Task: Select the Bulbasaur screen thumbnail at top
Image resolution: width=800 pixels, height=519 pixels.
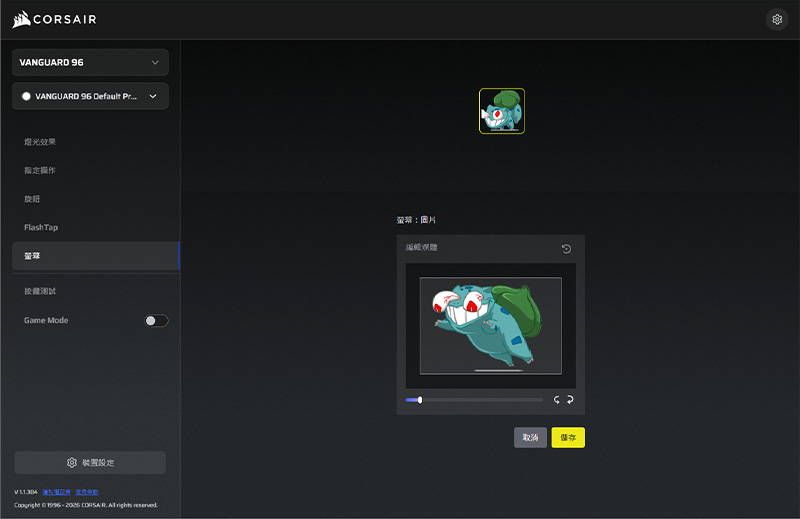Action: click(501, 111)
